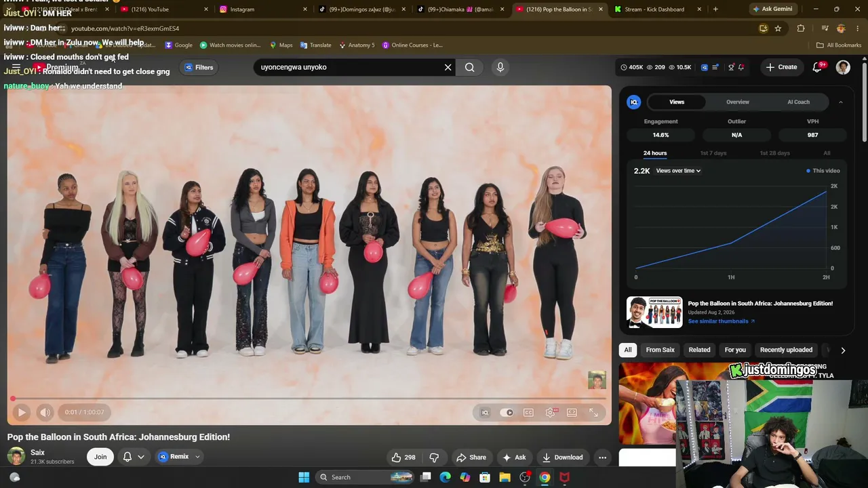Viewport: 868px width, 488px height.
Task: Select the All time range
Action: [827, 153]
